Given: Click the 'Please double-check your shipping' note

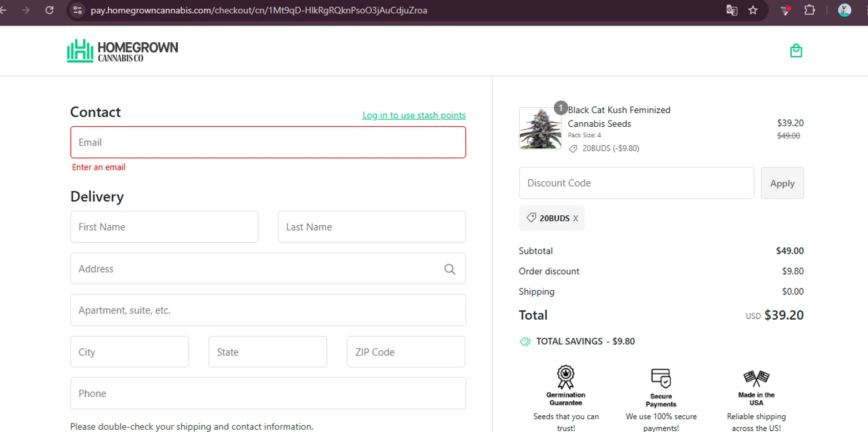Looking at the screenshot, I should [192, 427].
